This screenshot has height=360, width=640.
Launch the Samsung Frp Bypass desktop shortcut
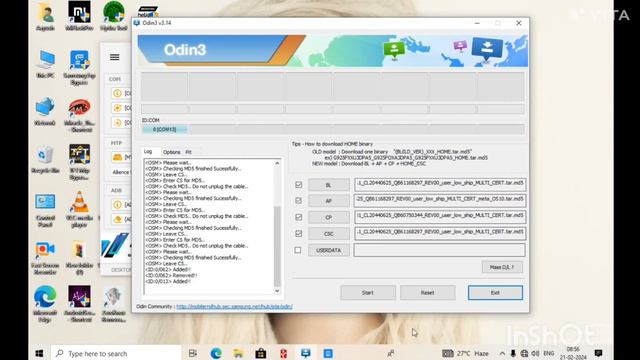pyautogui.click(x=79, y=67)
